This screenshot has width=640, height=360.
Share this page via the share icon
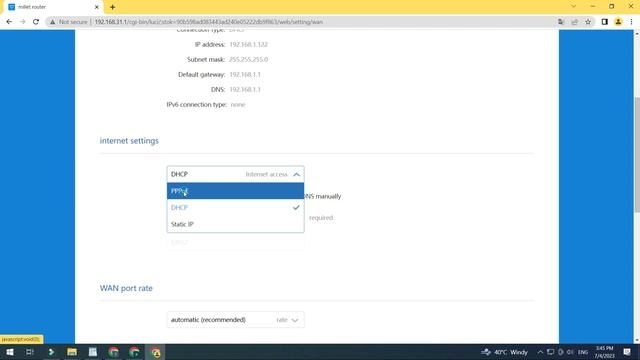point(574,22)
